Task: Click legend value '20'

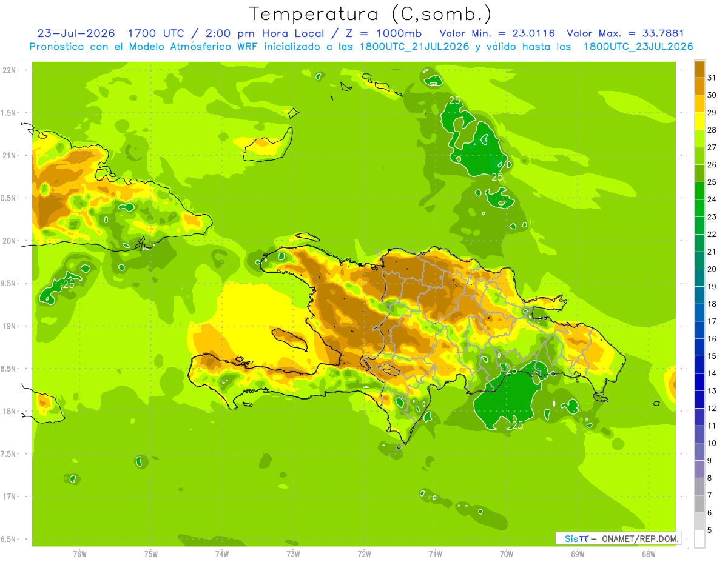Action: [712, 269]
